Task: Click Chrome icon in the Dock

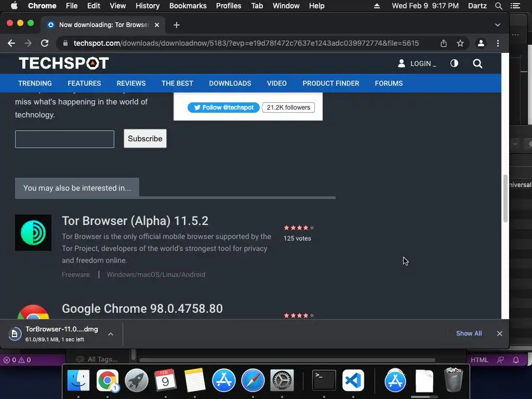Action: (108, 381)
